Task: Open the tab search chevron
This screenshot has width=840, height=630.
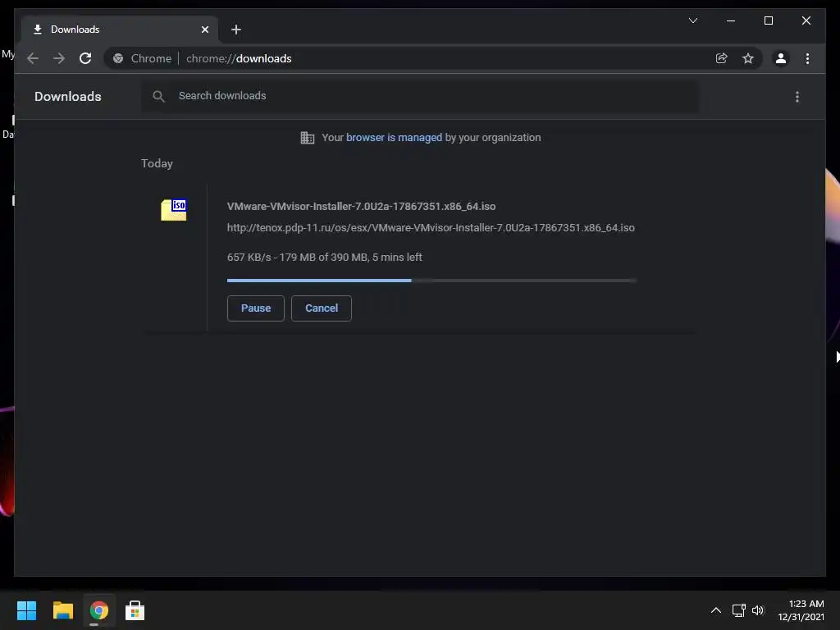Action: [x=692, y=21]
